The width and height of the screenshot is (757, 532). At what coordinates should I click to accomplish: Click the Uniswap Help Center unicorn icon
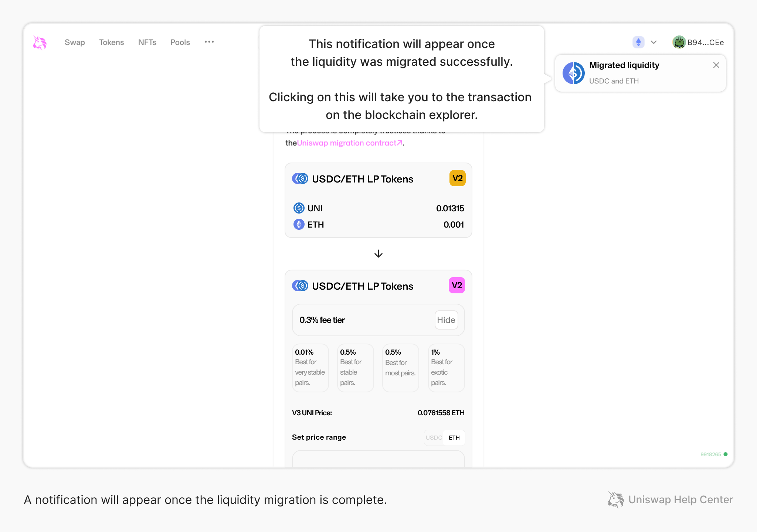(615, 499)
